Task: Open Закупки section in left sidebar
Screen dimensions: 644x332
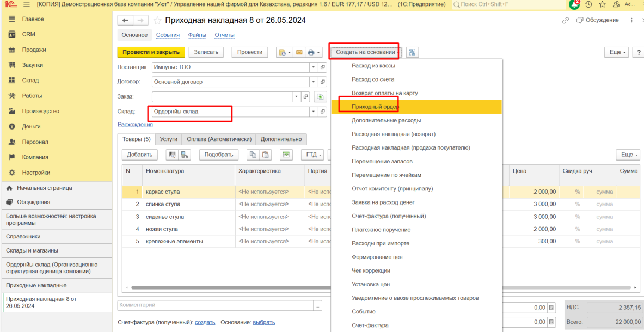Action: click(32, 65)
